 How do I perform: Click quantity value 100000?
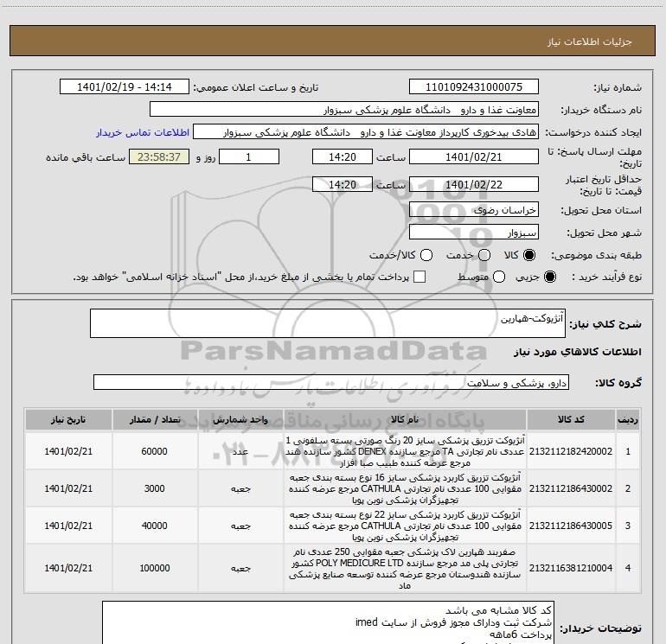click(x=155, y=568)
